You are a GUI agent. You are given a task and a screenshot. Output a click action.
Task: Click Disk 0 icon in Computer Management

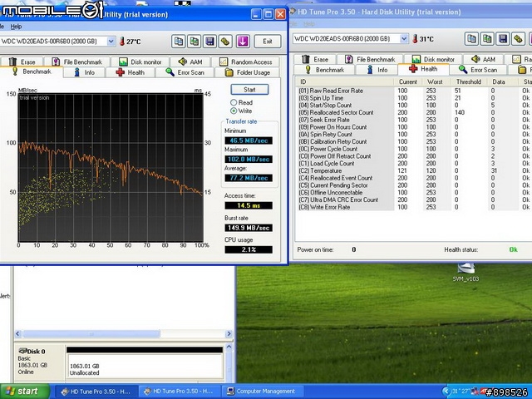(23, 351)
